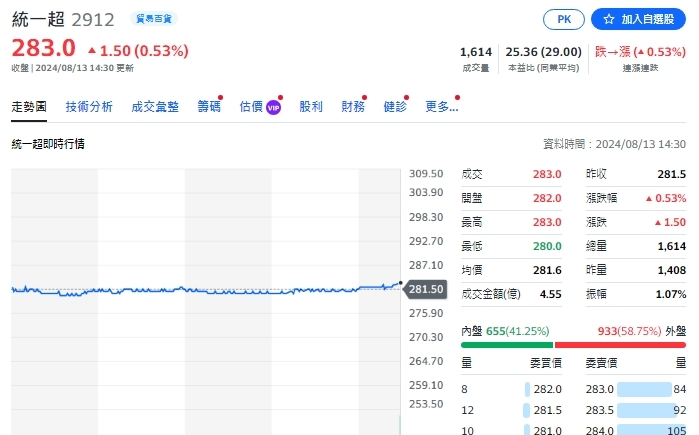
Task: Open the 成交彙整 tab
Action: click(155, 107)
